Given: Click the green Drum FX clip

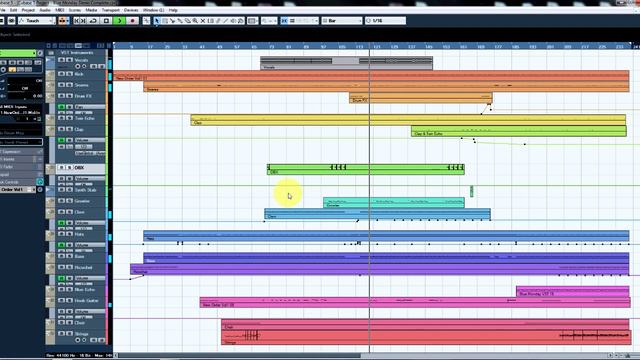Looking at the screenshot, I should pyautogui.click(x=420, y=98).
